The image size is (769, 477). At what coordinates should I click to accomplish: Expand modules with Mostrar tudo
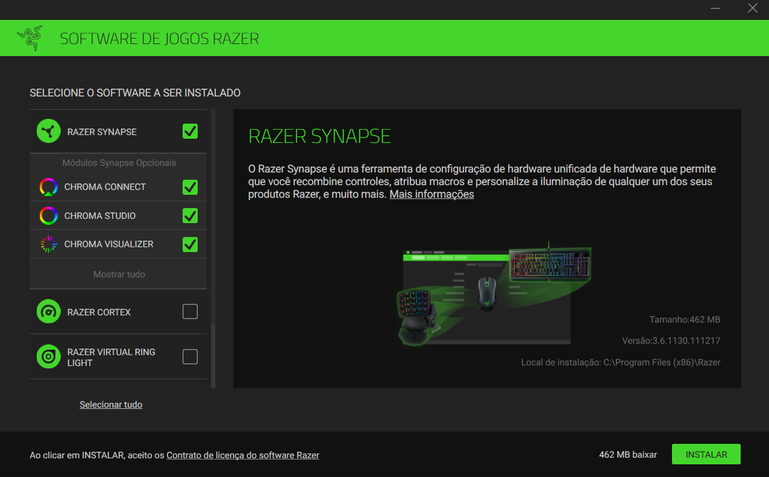[119, 275]
